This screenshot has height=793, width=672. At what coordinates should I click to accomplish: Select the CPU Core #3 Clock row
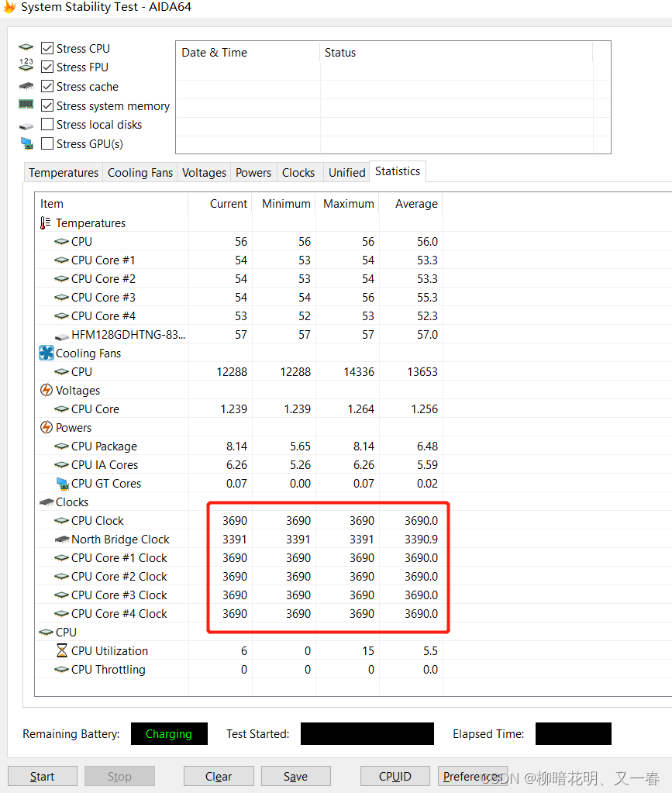(239, 595)
